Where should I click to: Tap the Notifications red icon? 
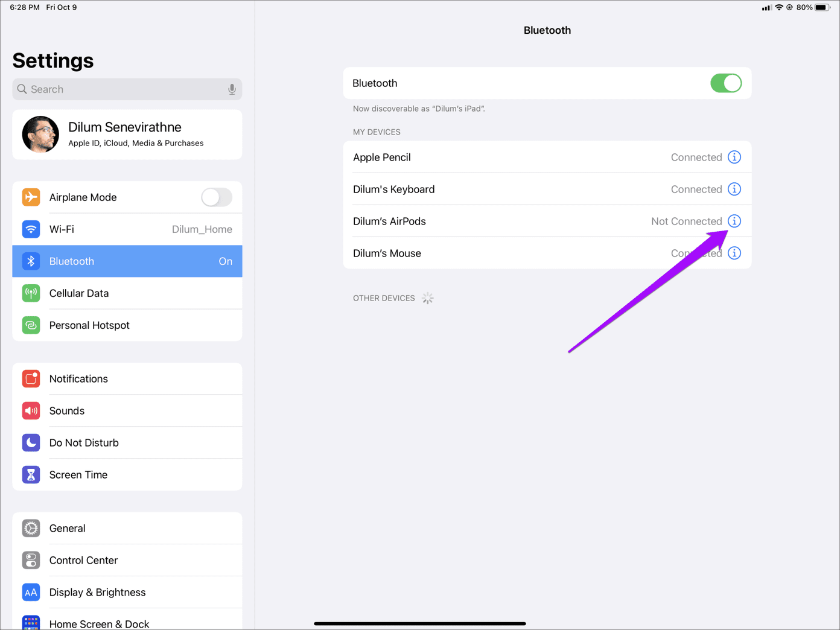[x=31, y=378]
